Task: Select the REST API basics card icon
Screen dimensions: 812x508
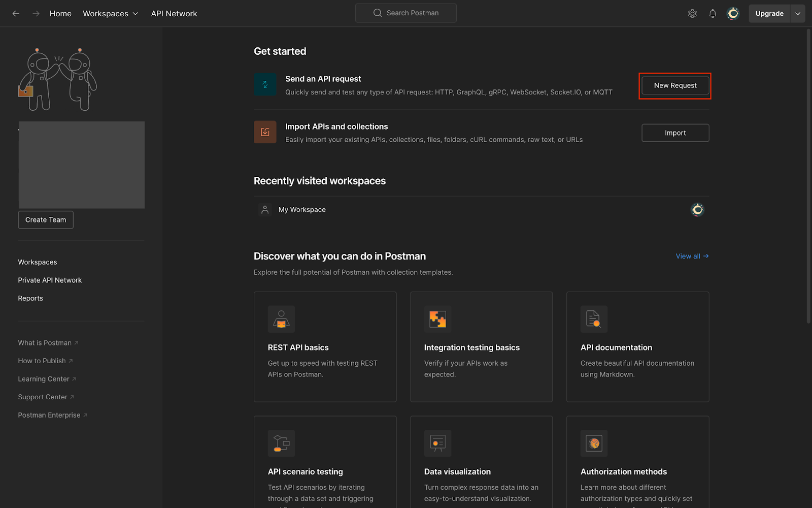Action: click(x=281, y=319)
